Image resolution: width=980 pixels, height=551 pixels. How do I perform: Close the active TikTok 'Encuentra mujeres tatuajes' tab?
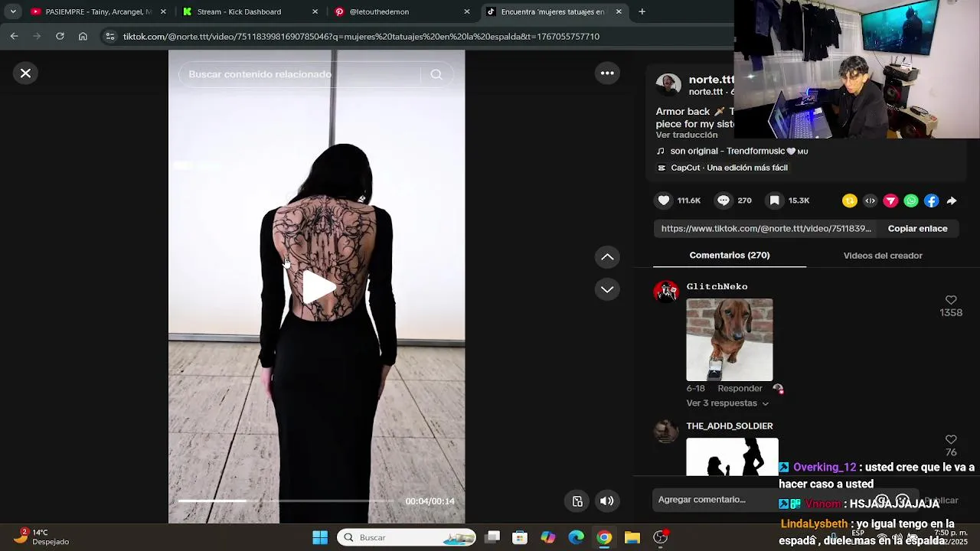pyautogui.click(x=619, y=11)
